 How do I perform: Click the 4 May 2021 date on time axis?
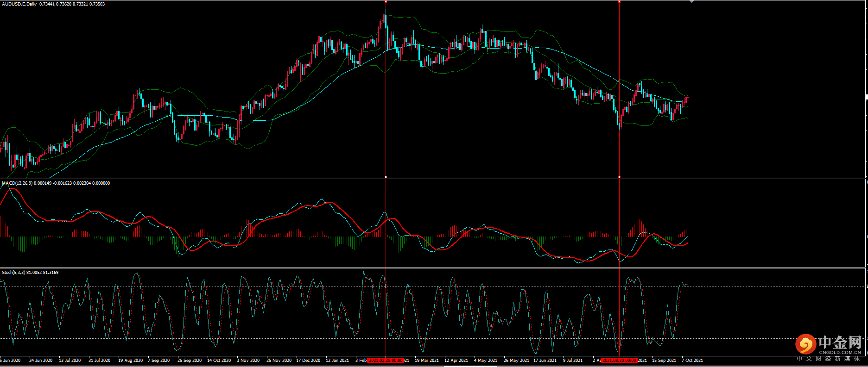click(x=485, y=361)
